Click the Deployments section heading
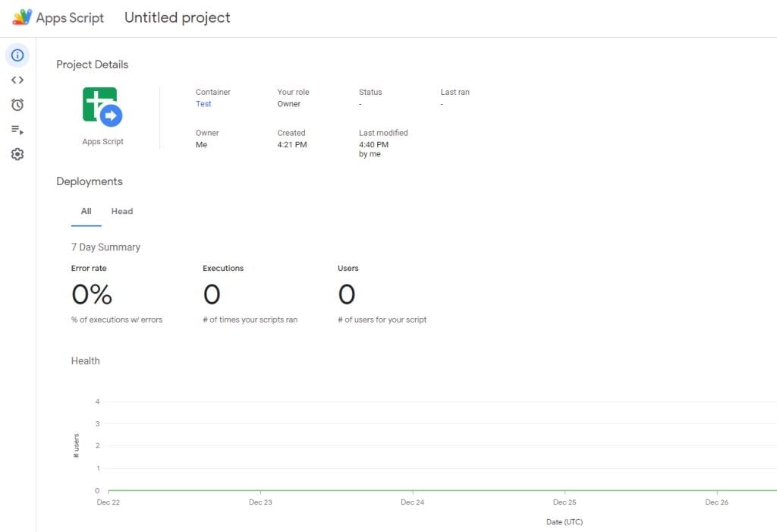777x532 pixels. 89,181
